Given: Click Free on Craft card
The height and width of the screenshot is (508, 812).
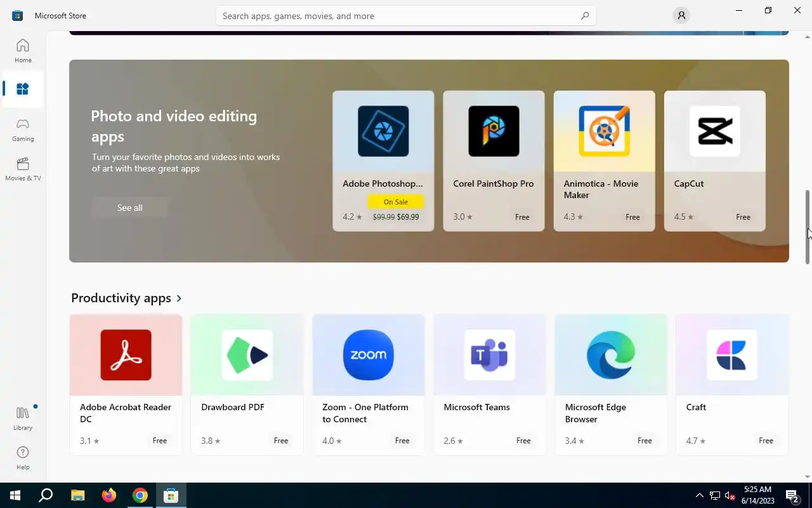Looking at the screenshot, I should pos(766,441).
